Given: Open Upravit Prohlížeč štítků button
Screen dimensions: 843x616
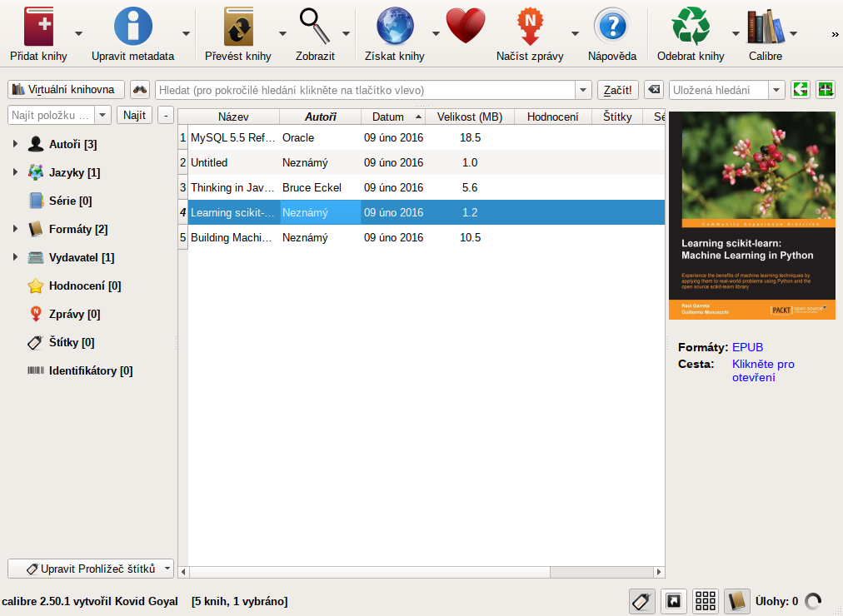Looking at the screenshot, I should pyautogui.click(x=91, y=569).
